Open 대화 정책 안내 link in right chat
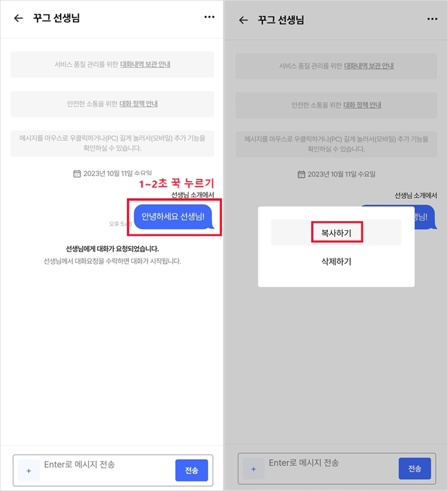The height and width of the screenshot is (491, 448). pos(362,105)
